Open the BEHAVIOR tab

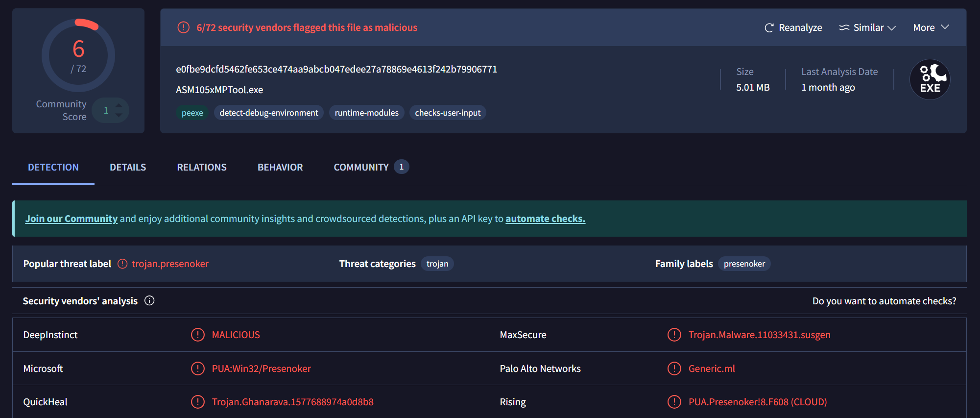[280, 167]
